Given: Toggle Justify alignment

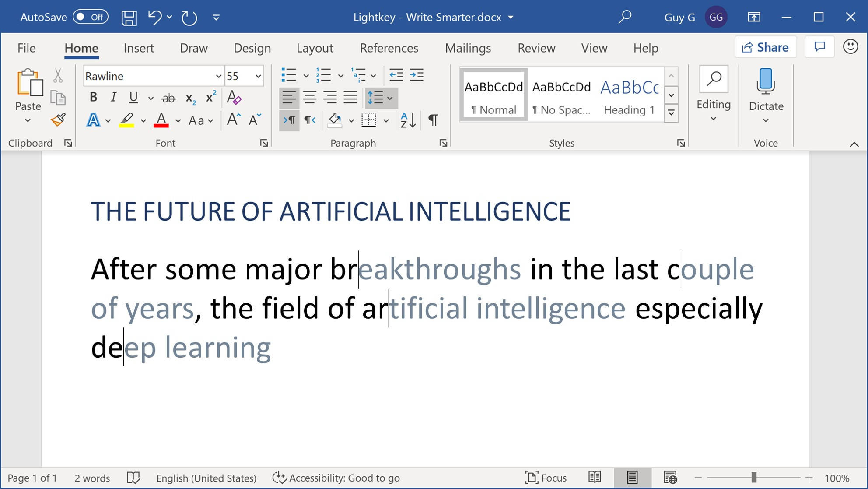Looking at the screenshot, I should tap(350, 97).
